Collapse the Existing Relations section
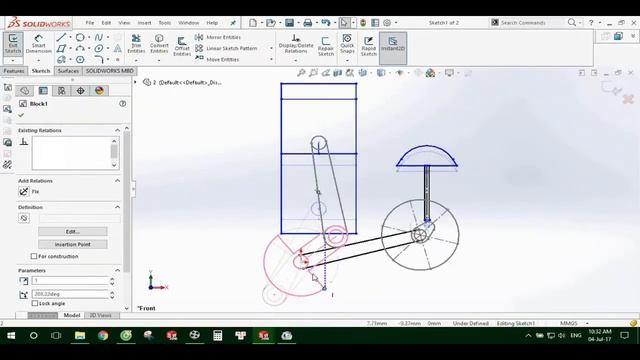This screenshot has height=360, width=640. click(118, 130)
